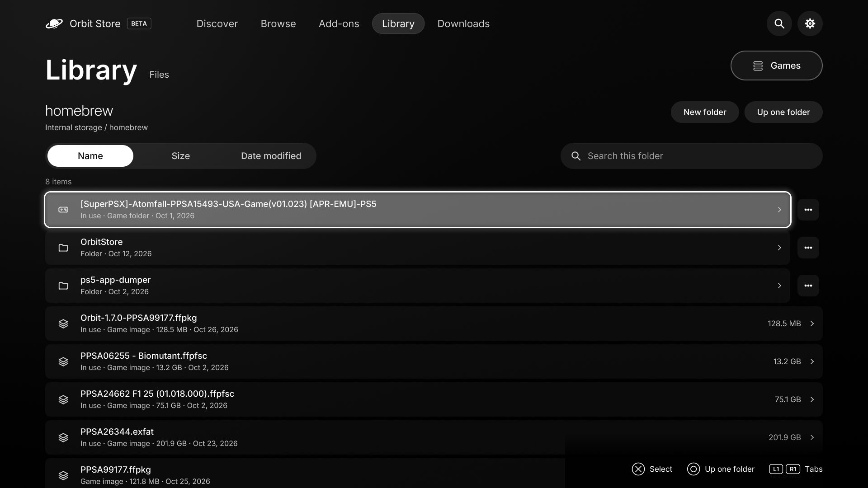The height and width of the screenshot is (488, 868).
Task: Focus the Search this folder field
Action: coord(692,156)
